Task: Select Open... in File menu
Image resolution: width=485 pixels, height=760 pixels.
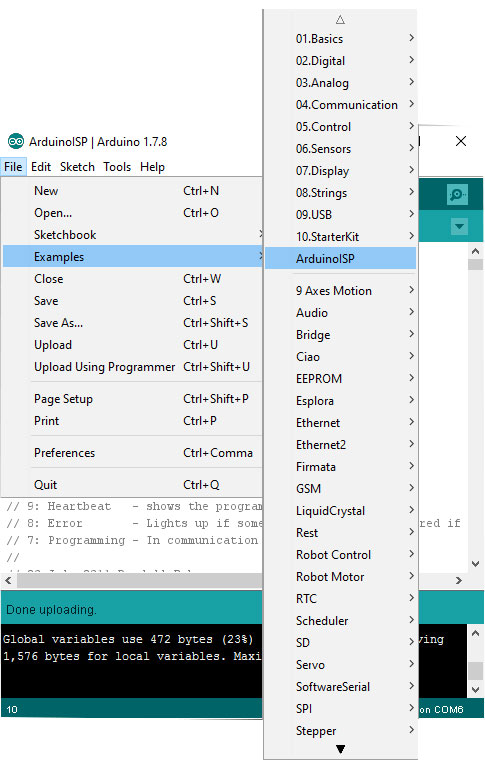Action: [133, 213]
